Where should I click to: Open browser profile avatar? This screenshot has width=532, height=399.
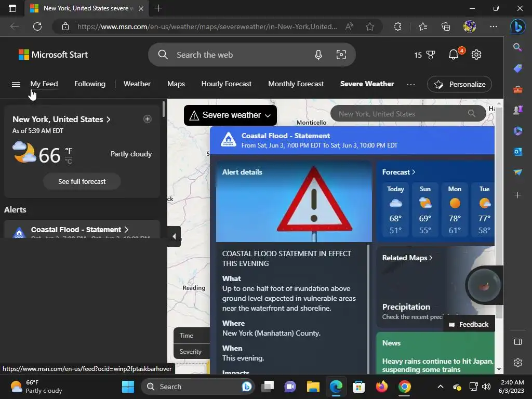[x=470, y=26]
